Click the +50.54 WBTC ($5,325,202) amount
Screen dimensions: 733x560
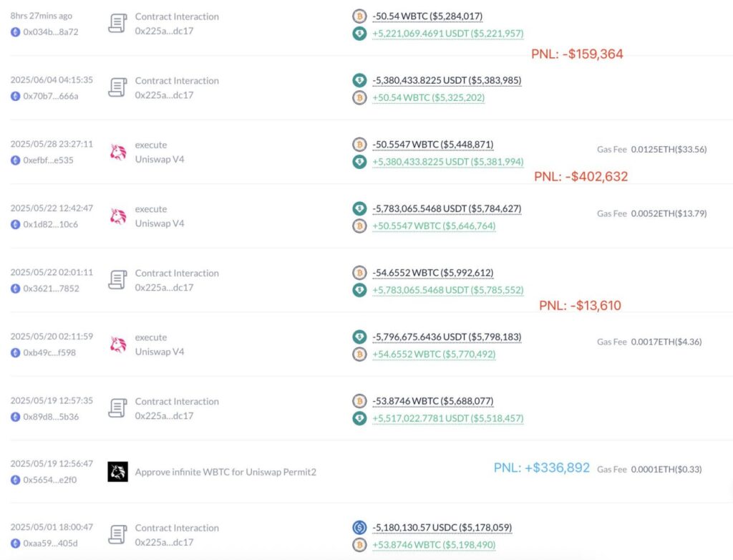click(428, 98)
